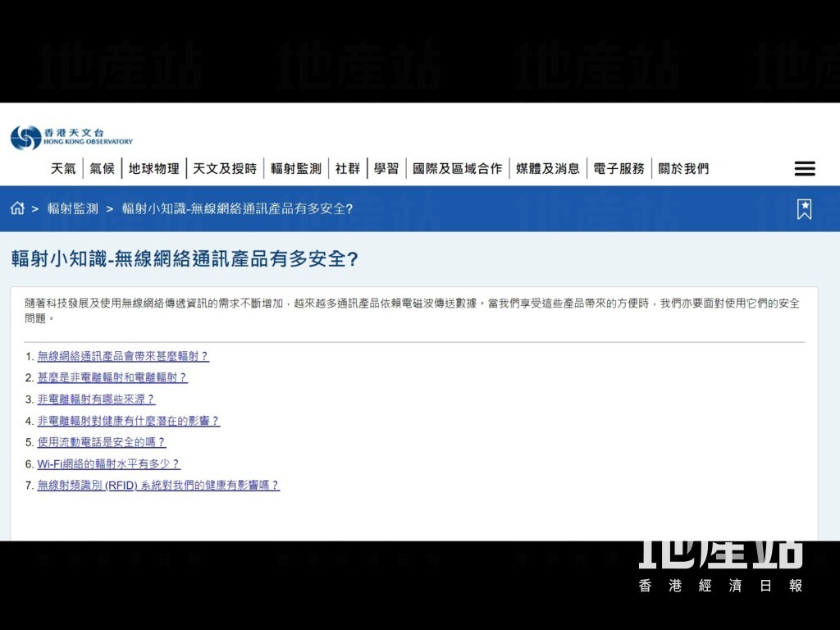
Task: Click the RFID 無線射頻識別 health link
Action: 158,486
